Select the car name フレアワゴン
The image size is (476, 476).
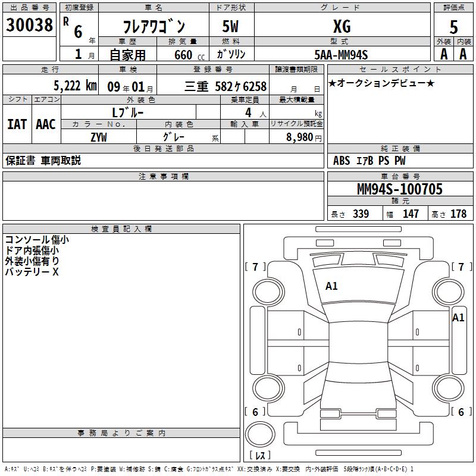154,27
